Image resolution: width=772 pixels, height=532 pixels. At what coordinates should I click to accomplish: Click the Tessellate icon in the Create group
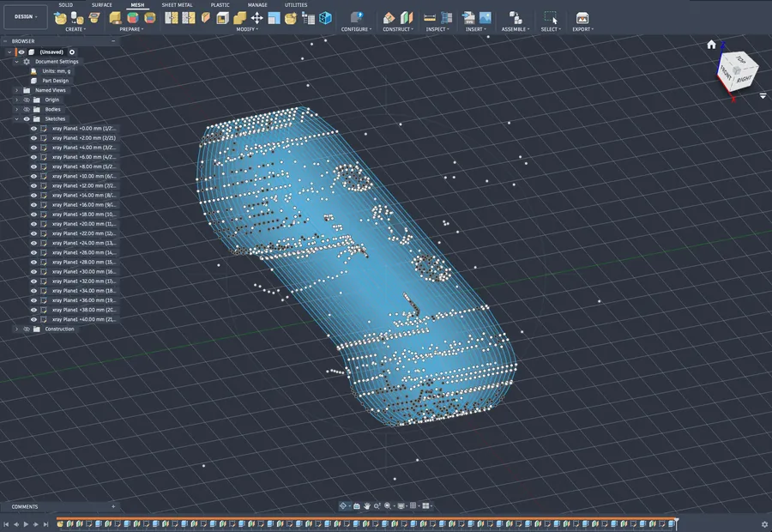[x=77, y=18]
